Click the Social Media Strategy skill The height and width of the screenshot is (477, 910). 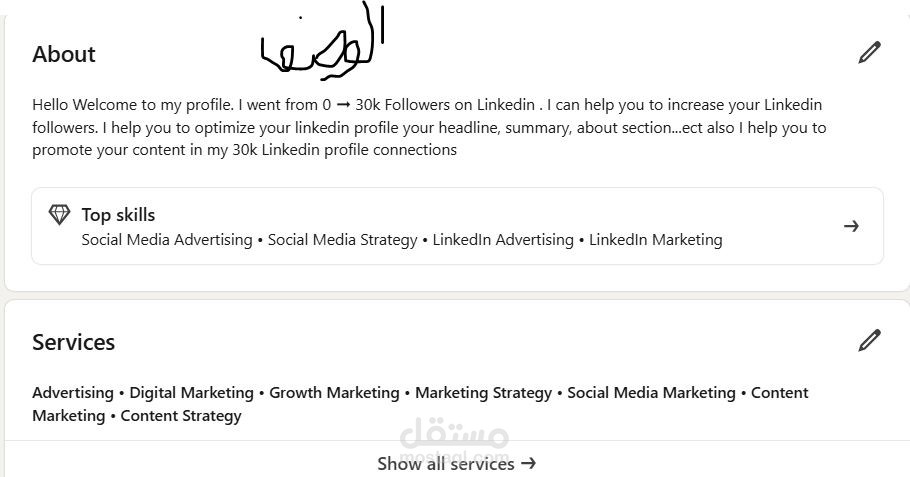343,240
